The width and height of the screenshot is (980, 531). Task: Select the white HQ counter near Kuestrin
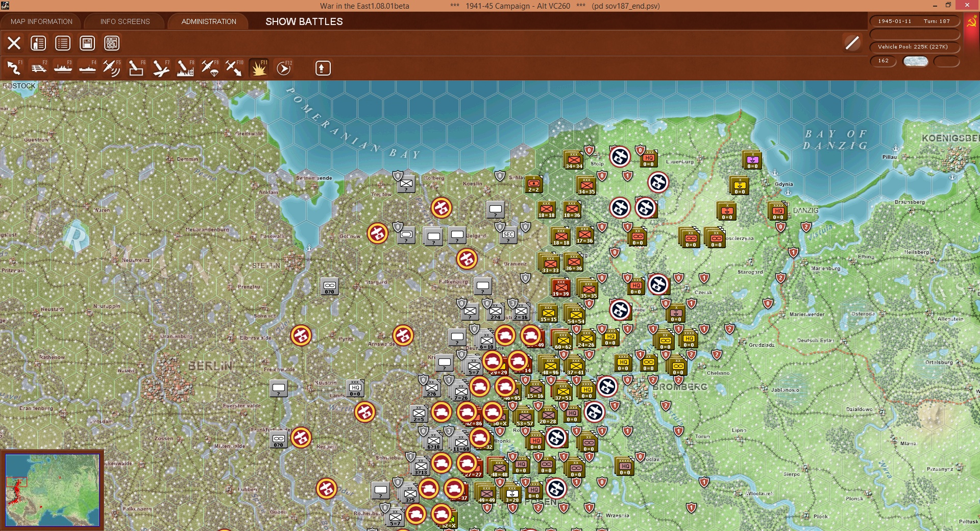(x=355, y=389)
